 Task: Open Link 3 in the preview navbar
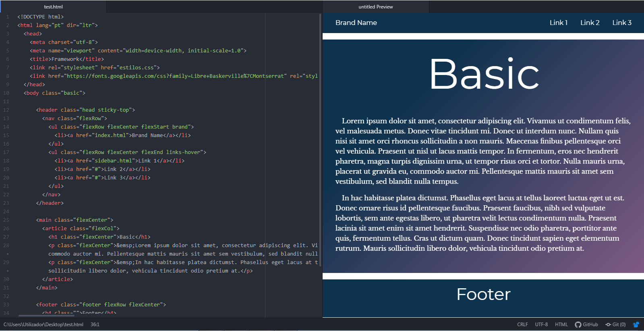(x=622, y=23)
